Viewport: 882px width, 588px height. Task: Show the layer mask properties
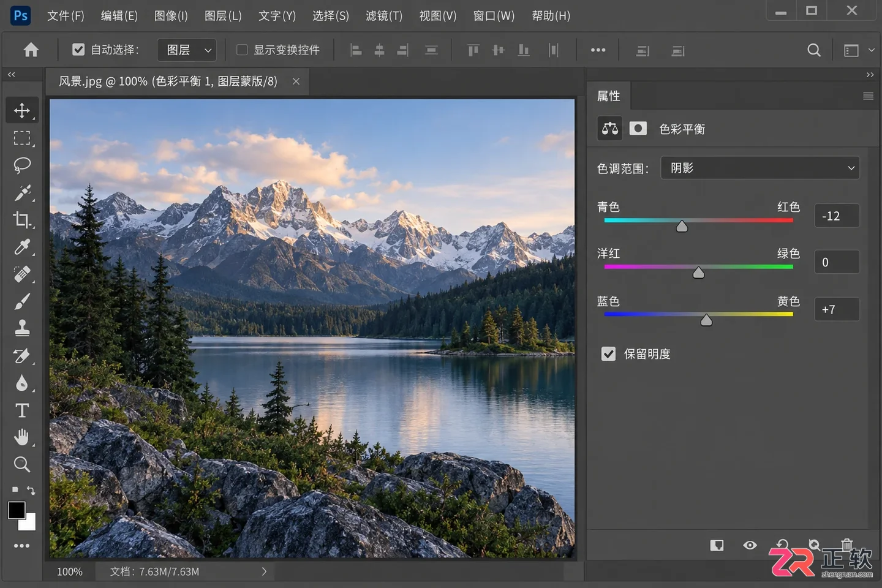click(x=638, y=129)
